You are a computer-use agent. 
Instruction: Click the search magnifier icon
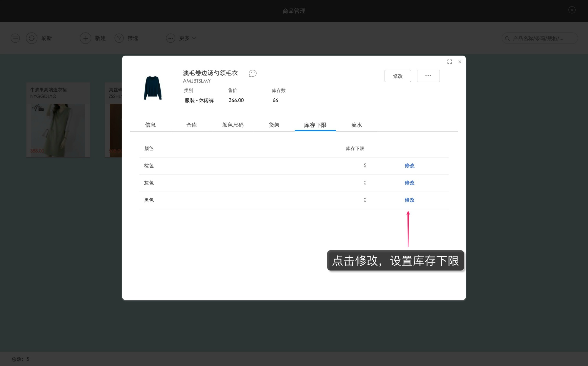tap(507, 38)
